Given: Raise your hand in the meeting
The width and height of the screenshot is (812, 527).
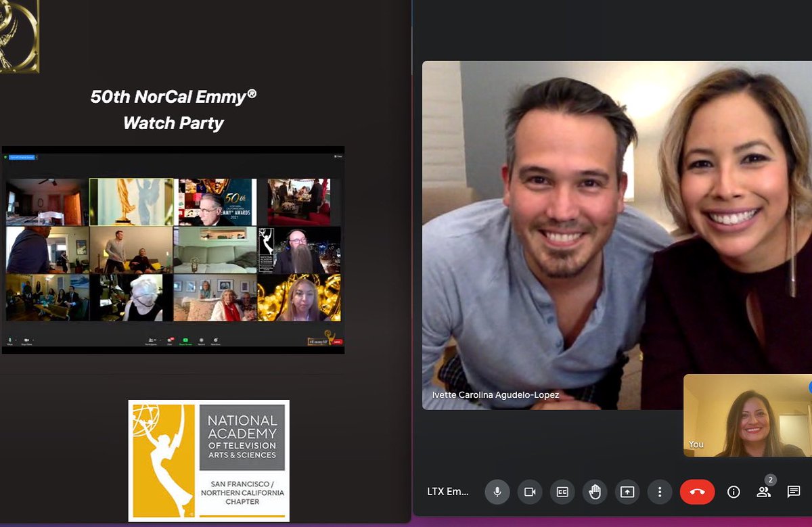Looking at the screenshot, I should 595,492.
